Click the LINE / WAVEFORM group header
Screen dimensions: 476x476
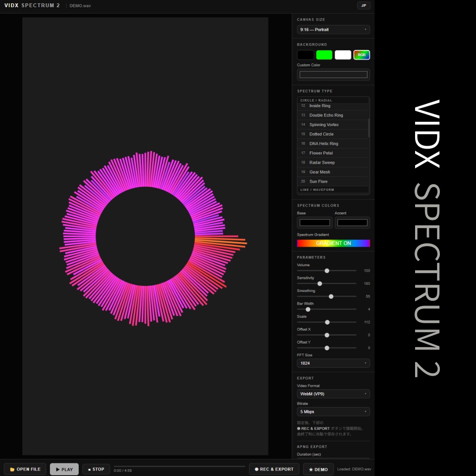333,190
